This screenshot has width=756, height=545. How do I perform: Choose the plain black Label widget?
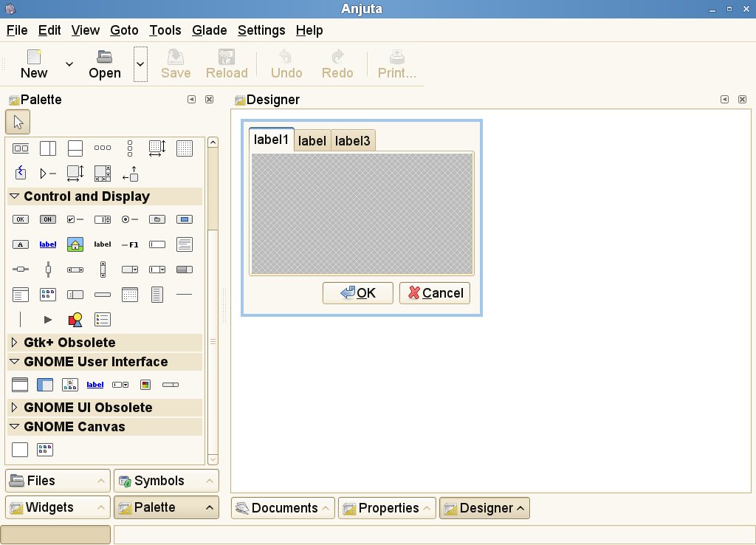(x=103, y=244)
